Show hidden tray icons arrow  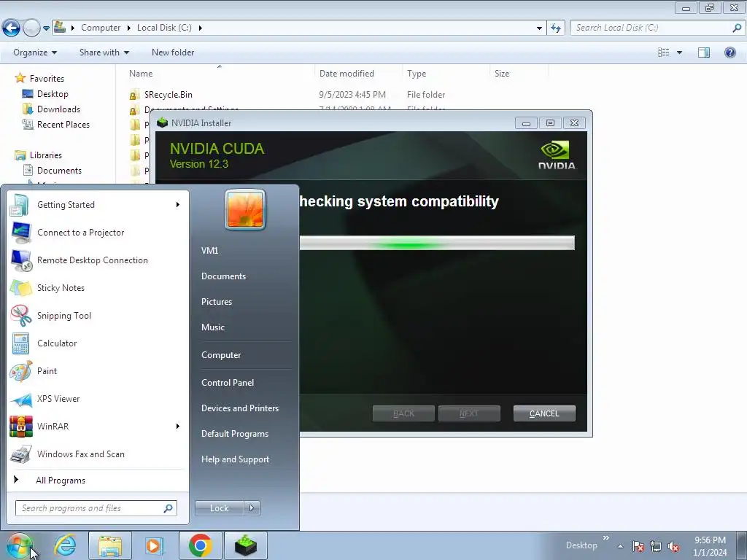tap(620, 546)
